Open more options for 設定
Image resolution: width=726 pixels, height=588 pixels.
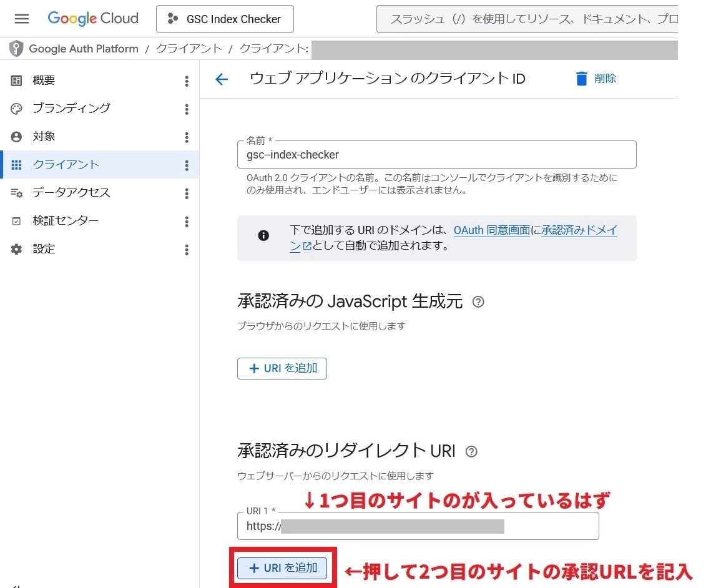pyautogui.click(x=187, y=250)
